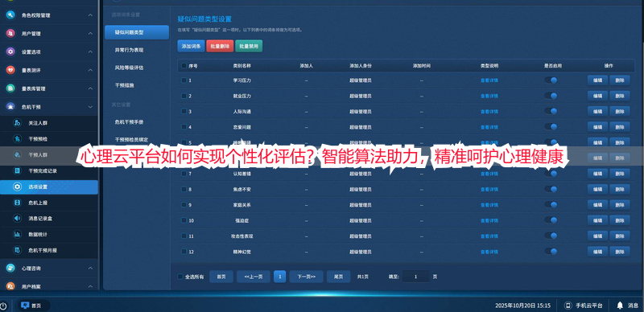Click the 手机云平台 phone icon

coord(568,306)
